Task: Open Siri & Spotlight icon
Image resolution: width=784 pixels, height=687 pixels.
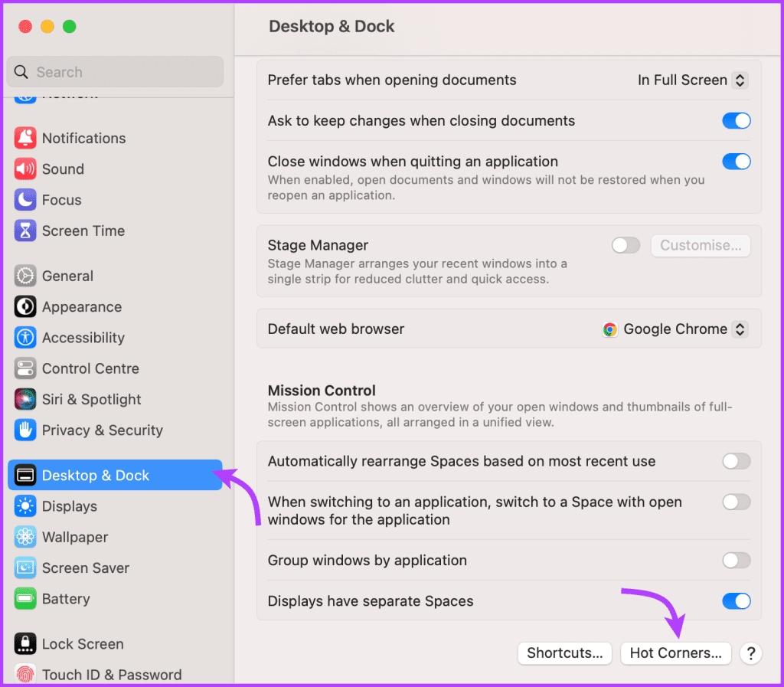Action: click(x=25, y=400)
